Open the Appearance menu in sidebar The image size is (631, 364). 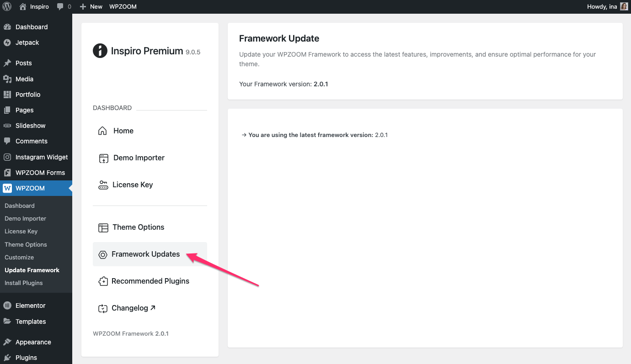[33, 342]
